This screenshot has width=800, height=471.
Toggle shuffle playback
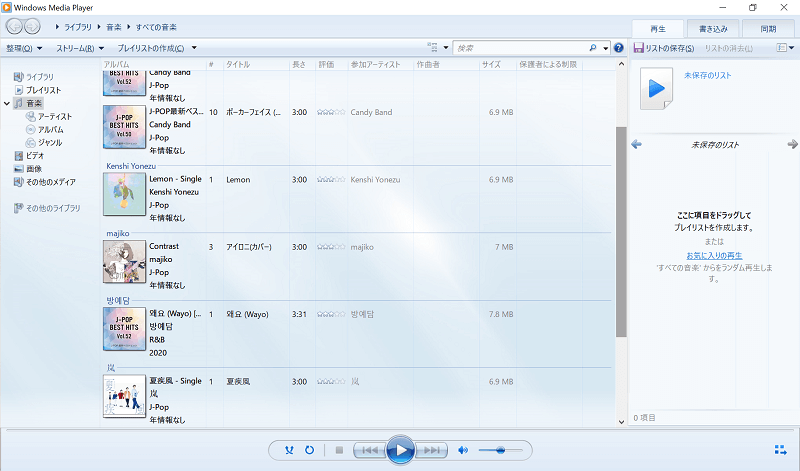[x=289, y=450]
